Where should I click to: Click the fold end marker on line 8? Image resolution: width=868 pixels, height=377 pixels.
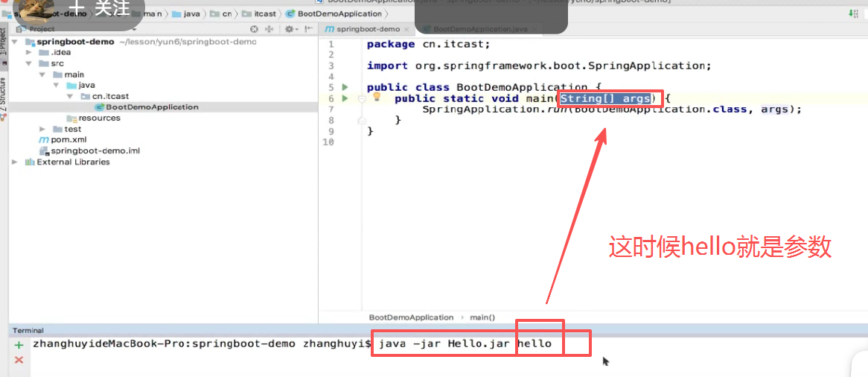click(x=362, y=120)
